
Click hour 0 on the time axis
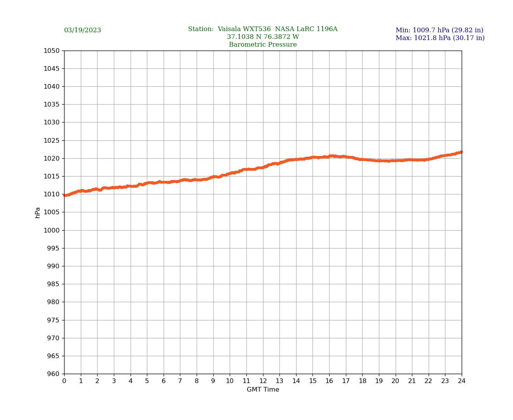pyautogui.click(x=64, y=381)
